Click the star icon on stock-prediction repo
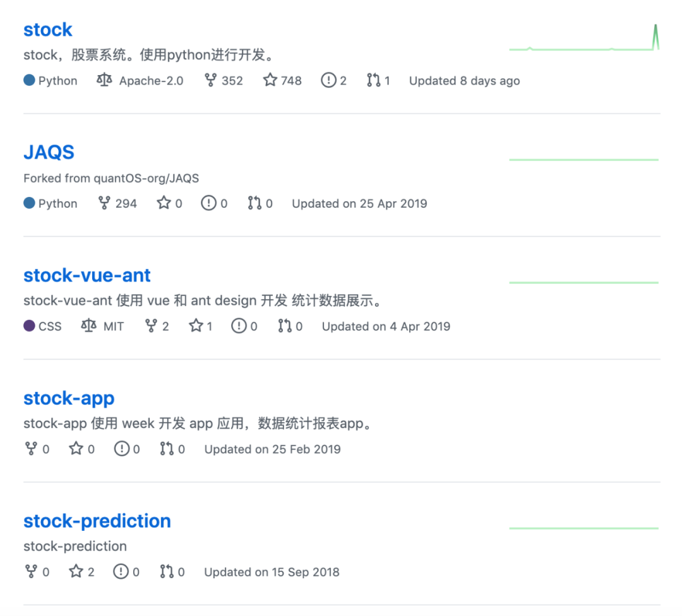 click(76, 571)
